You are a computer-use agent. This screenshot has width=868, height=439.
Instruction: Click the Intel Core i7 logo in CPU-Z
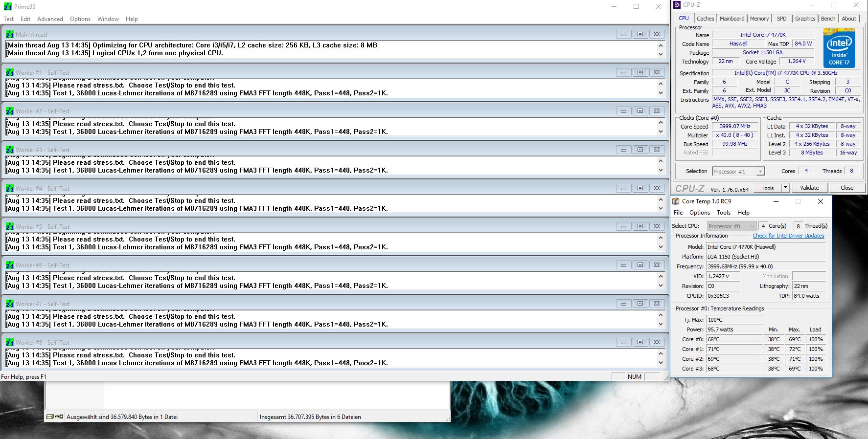coord(839,48)
